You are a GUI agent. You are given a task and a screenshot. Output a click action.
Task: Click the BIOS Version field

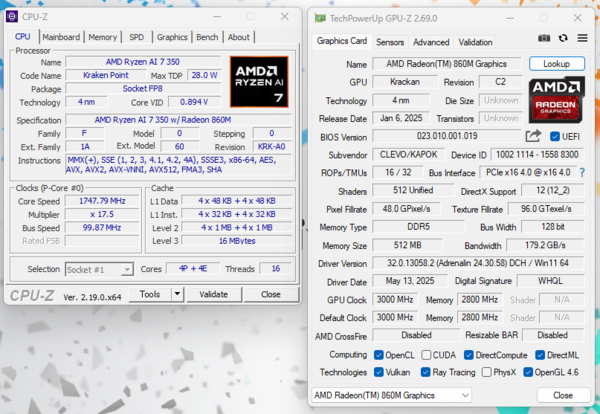[x=447, y=136]
